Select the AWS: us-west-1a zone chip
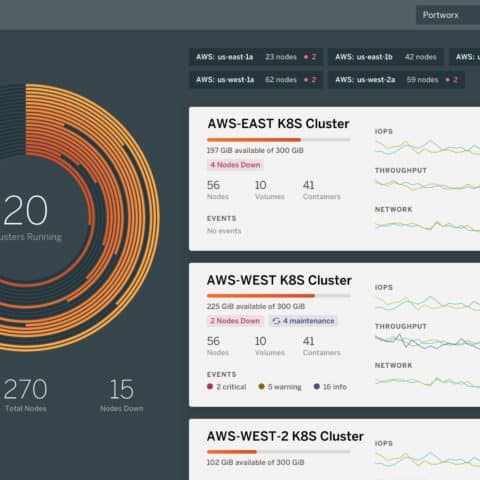The height and width of the screenshot is (480, 480). [x=256, y=80]
